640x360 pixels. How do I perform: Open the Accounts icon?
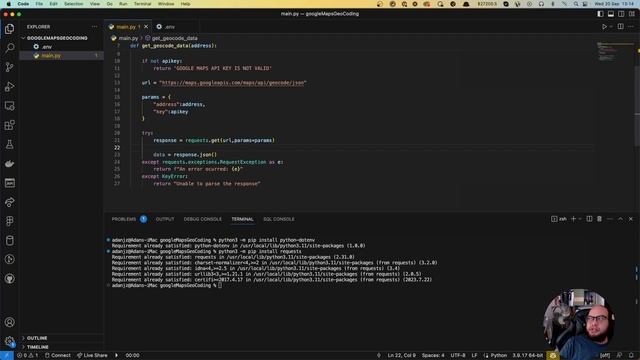[9, 322]
